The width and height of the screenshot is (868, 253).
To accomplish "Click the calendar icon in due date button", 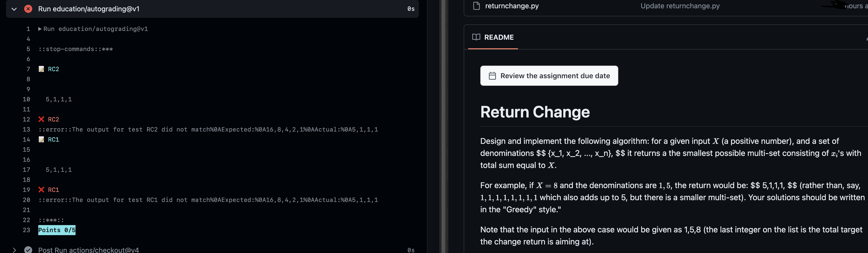I will point(492,76).
